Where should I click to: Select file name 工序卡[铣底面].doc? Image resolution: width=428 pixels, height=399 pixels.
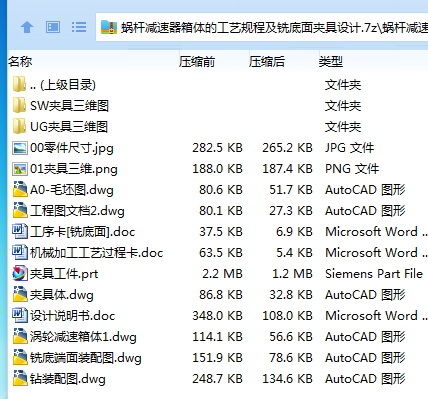click(x=83, y=232)
